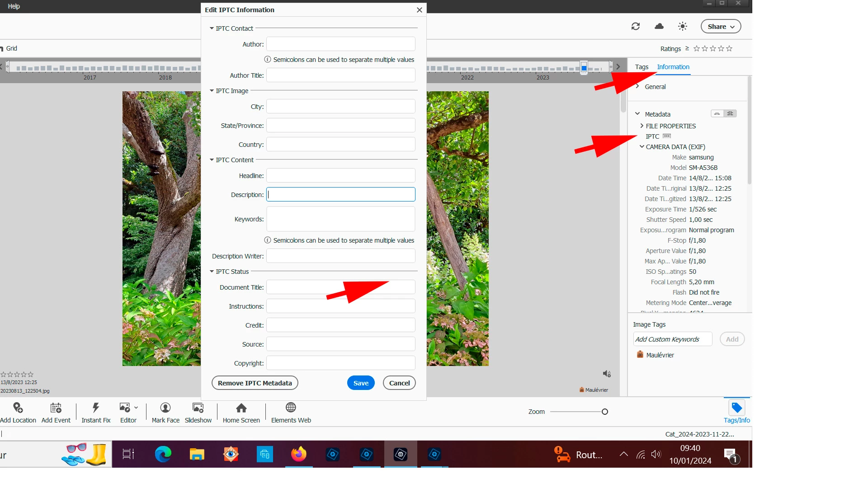The width and height of the screenshot is (868, 488).
Task: Collapse the IPTC Contact section
Action: (x=212, y=28)
